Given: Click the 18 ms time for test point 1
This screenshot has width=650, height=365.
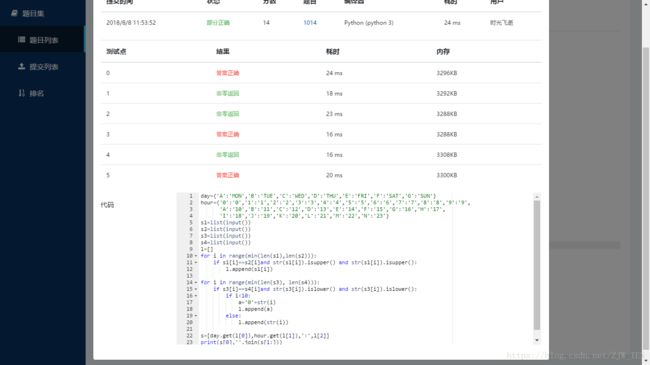Looking at the screenshot, I should click(334, 93).
